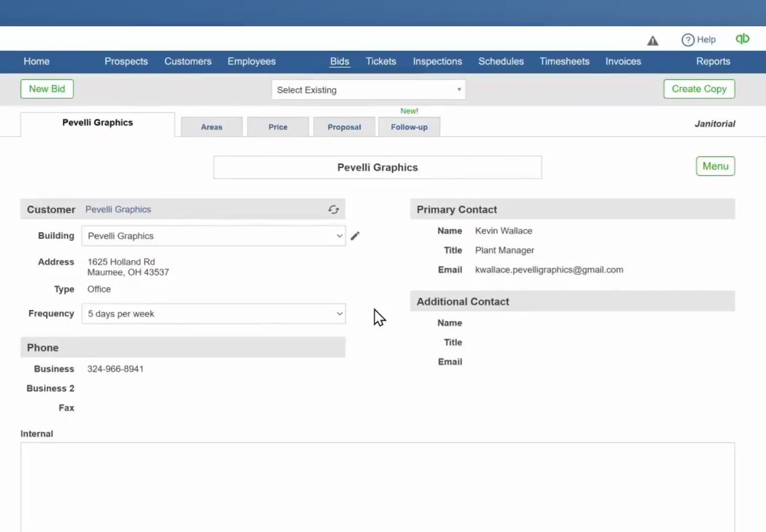Follow the Pevelli Graphics customer link
This screenshot has height=532, width=766.
tap(118, 210)
